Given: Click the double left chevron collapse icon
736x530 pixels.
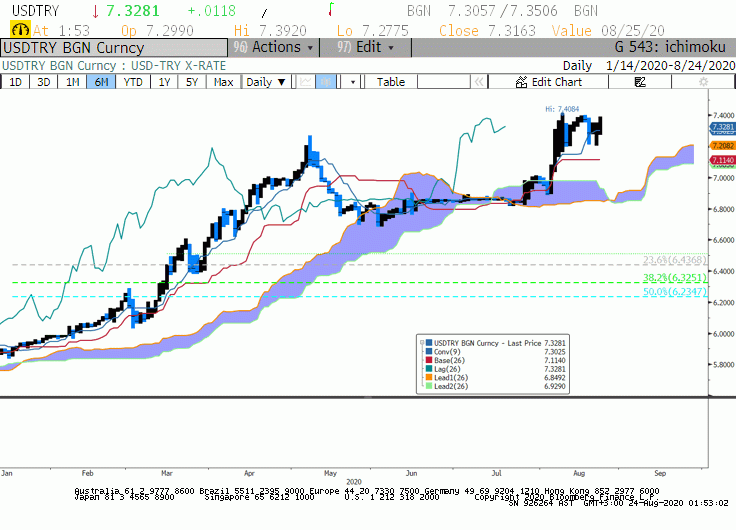Looking at the screenshot, I should 479,82.
